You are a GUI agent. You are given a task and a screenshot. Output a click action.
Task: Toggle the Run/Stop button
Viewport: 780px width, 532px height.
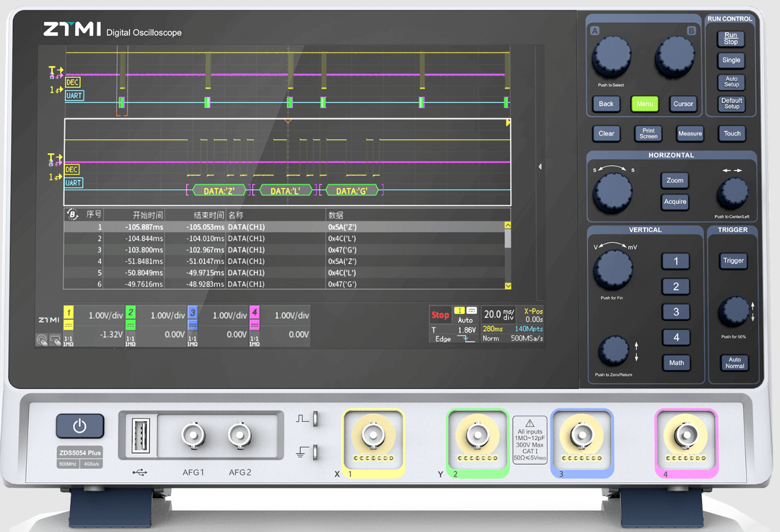[730, 39]
